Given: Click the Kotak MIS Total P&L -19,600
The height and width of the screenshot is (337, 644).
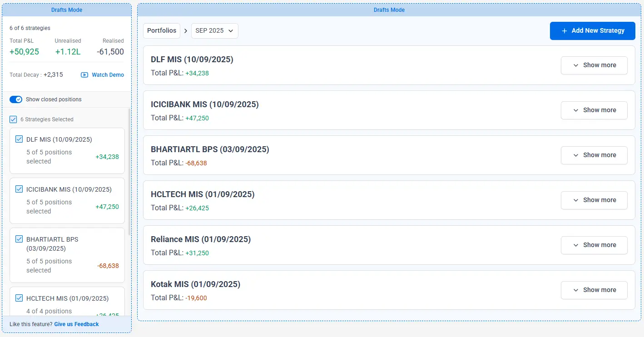Looking at the screenshot, I should (x=196, y=298).
